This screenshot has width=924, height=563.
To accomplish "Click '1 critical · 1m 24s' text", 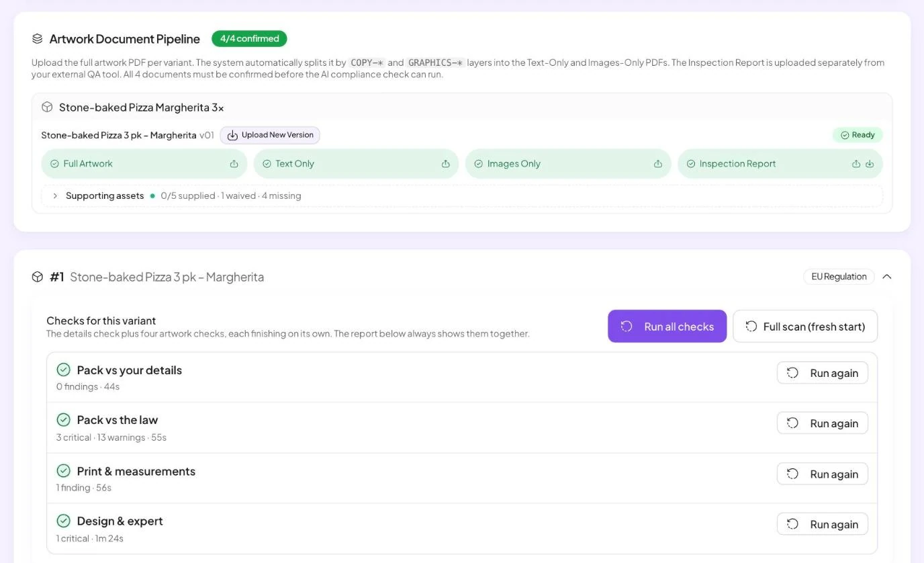I will point(90,538).
